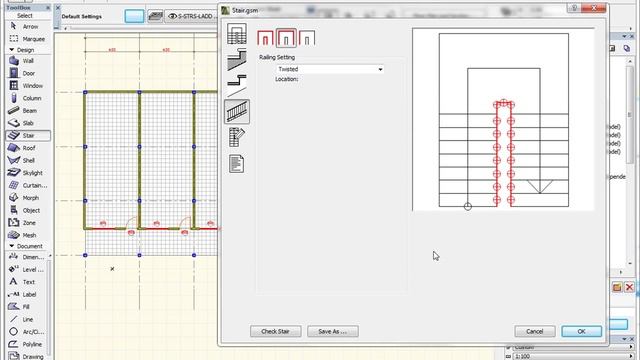Activate the Fill tool
The width and height of the screenshot is (640, 360).
[27, 307]
